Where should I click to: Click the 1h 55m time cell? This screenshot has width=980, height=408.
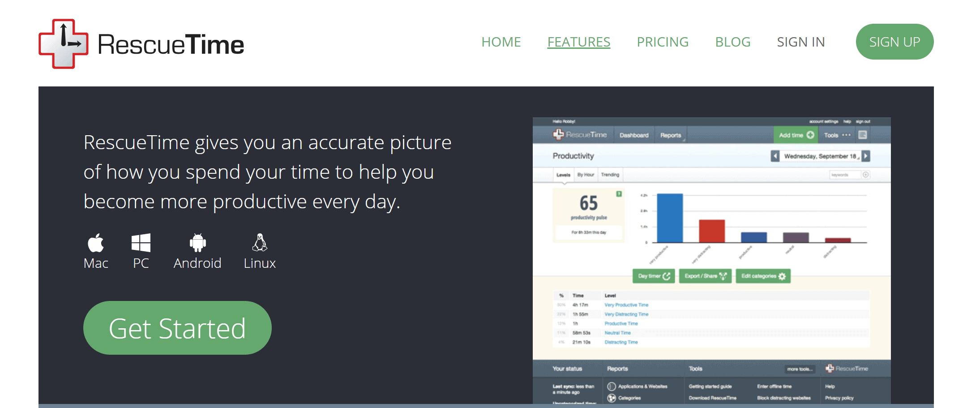[x=580, y=314]
